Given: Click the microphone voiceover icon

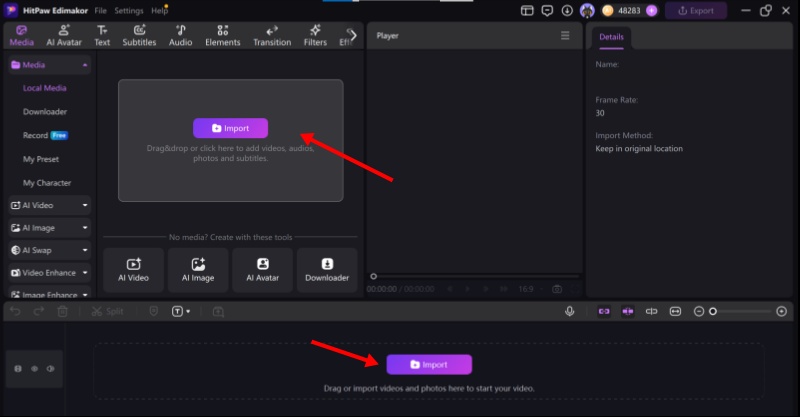Looking at the screenshot, I should [569, 311].
